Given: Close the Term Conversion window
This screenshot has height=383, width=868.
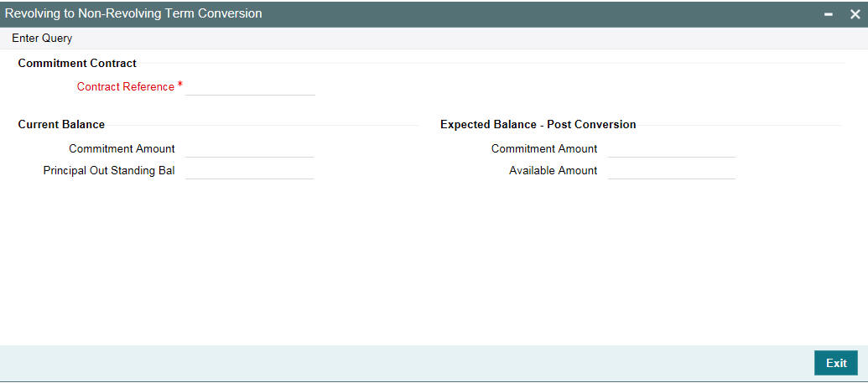Looking at the screenshot, I should tap(855, 14).
